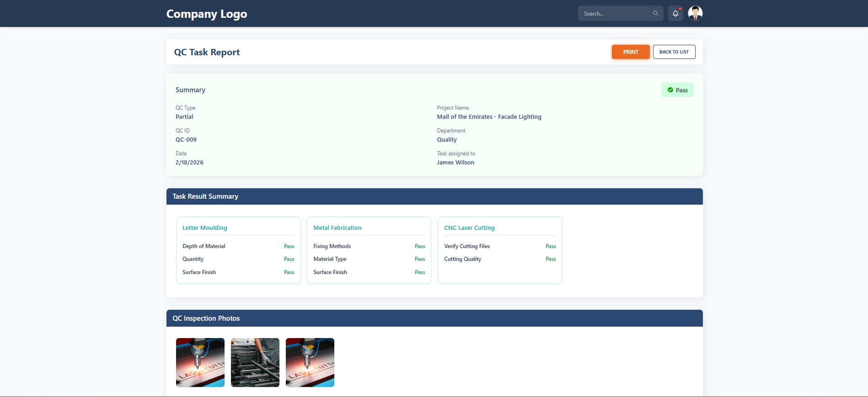Click the Letter Moulding card title
The image size is (868, 397).
tap(205, 228)
